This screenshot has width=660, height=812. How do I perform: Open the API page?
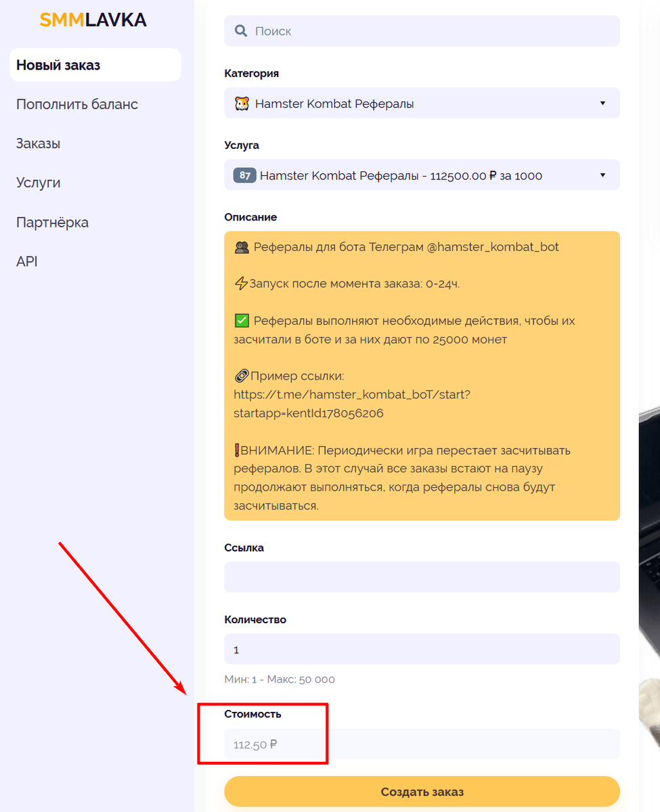point(26,261)
